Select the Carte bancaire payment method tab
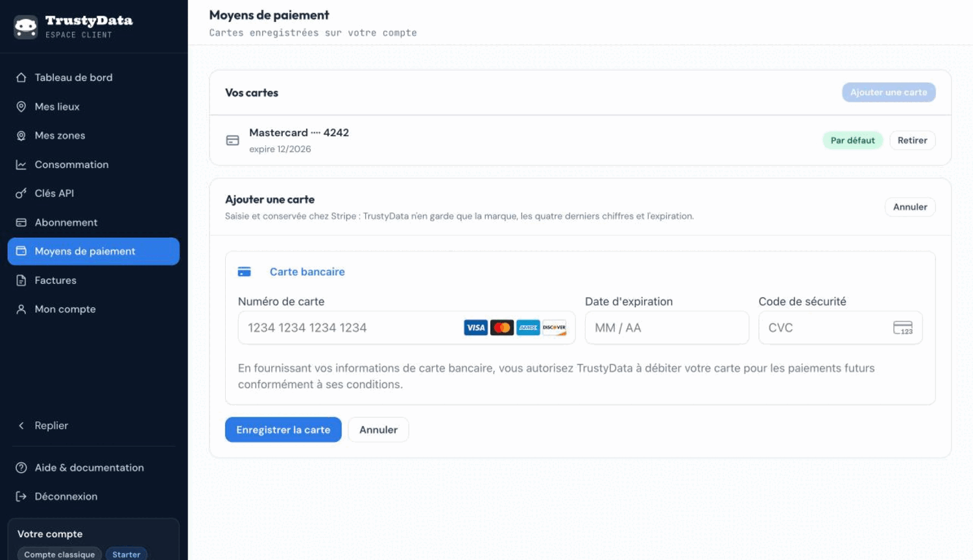 click(x=291, y=272)
